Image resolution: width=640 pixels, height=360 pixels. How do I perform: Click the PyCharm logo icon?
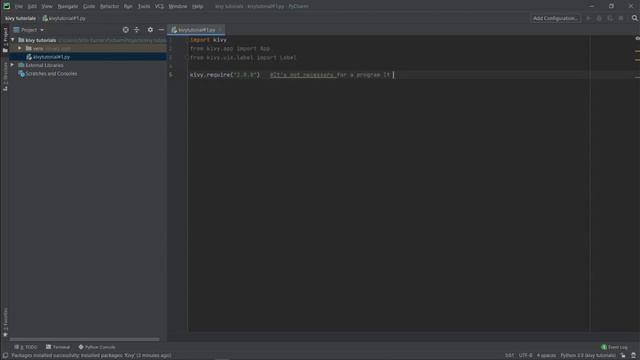(7, 6)
